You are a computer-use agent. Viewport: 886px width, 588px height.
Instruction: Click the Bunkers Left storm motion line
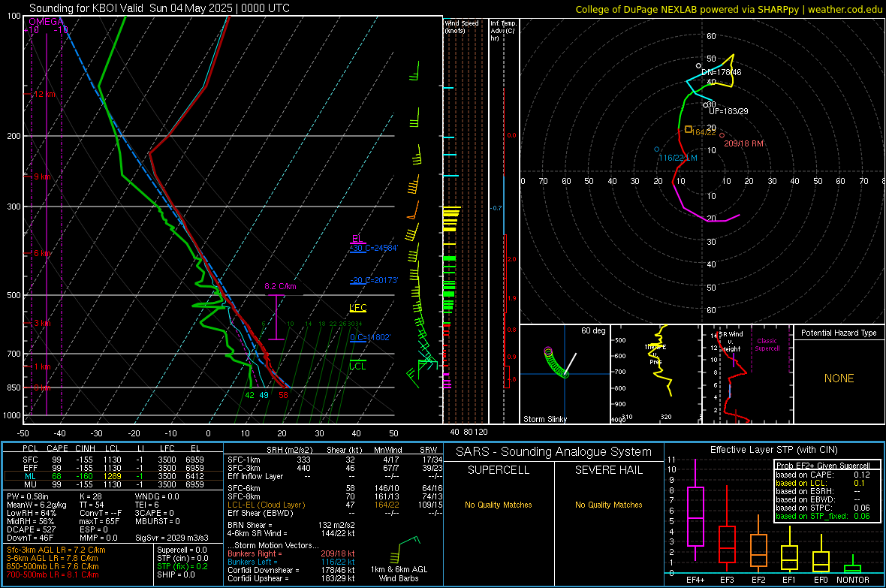[x=291, y=562]
